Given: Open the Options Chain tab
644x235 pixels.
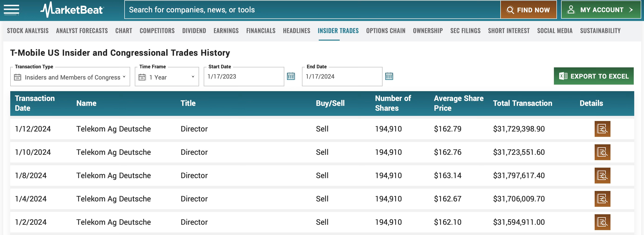Looking at the screenshot, I should point(386,31).
